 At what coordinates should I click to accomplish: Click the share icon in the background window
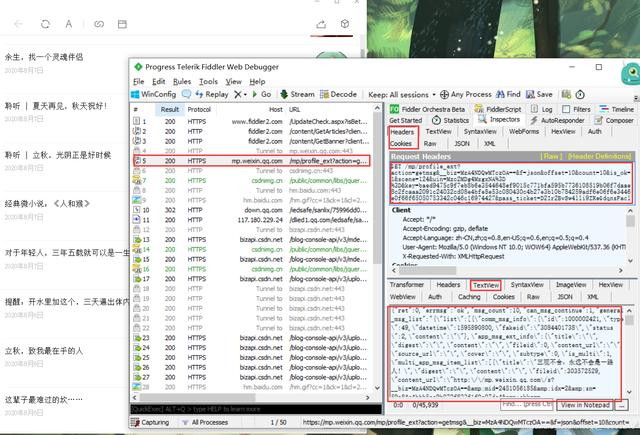coord(321,24)
